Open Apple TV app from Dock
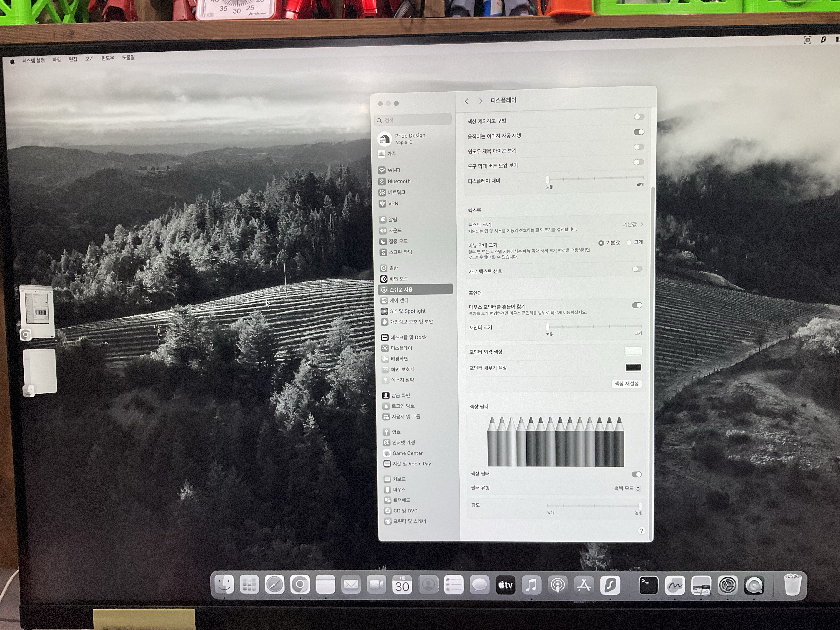Viewport: 840px width, 630px height. [x=505, y=585]
